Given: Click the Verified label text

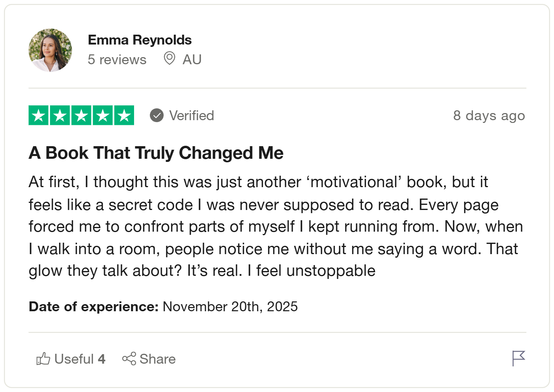Looking at the screenshot, I should point(192,115).
